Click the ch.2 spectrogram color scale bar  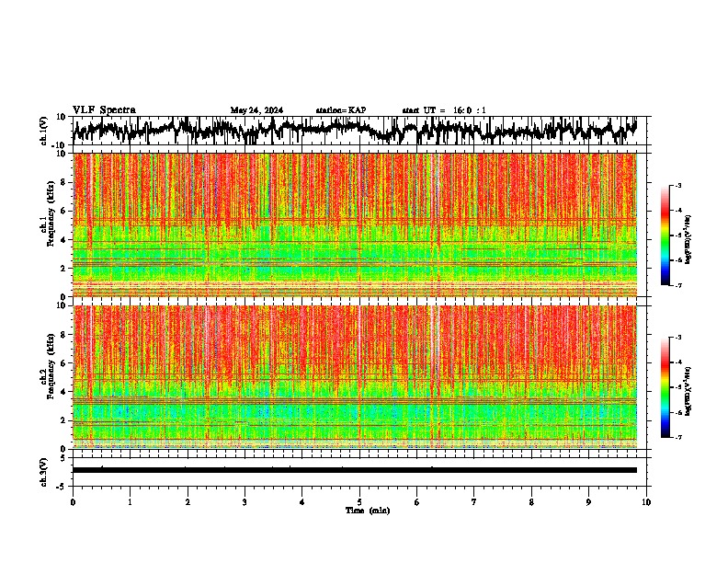click(x=665, y=387)
